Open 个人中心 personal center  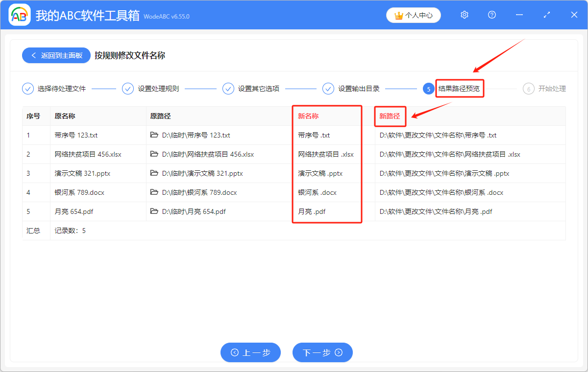(414, 15)
